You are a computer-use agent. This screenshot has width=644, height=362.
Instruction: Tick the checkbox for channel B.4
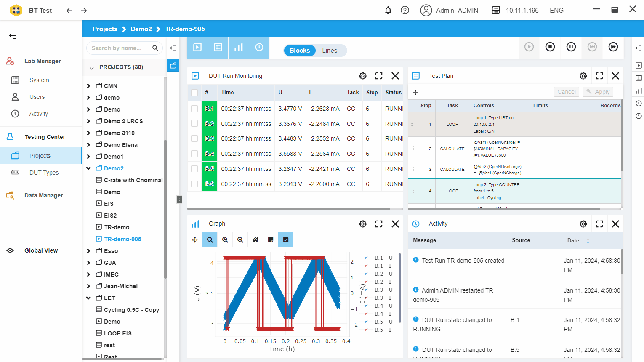tap(194, 154)
